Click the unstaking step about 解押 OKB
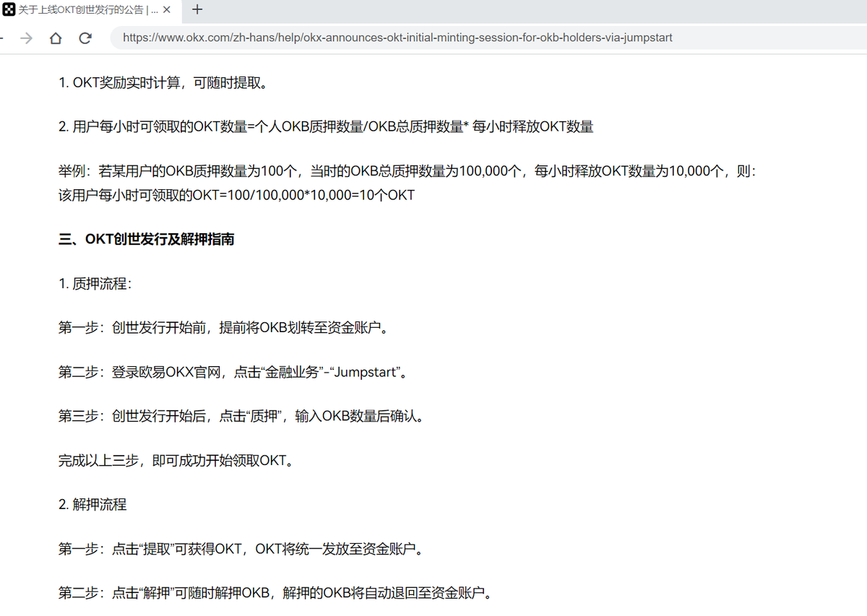 tap(276, 594)
